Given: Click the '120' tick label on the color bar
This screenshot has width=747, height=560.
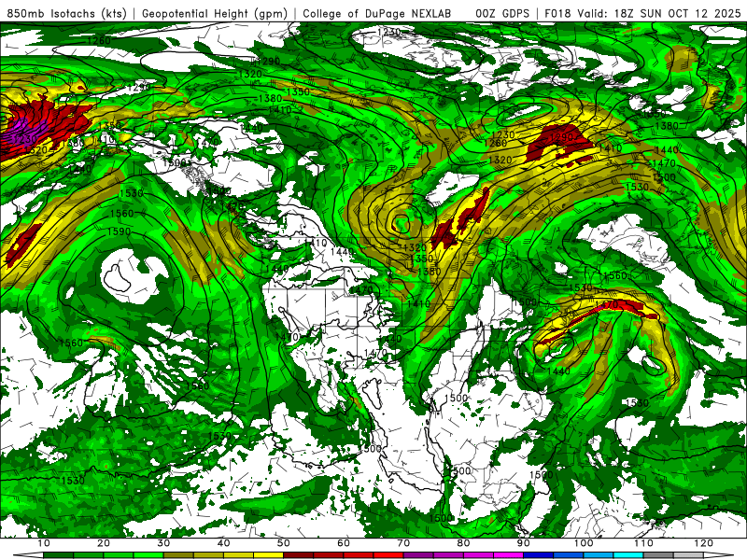Looking at the screenshot, I should 704,543.
